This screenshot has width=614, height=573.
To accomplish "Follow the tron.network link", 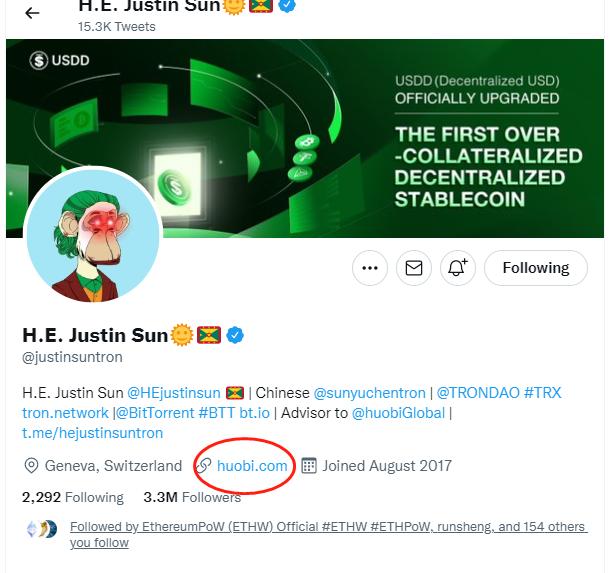I will 65,412.
